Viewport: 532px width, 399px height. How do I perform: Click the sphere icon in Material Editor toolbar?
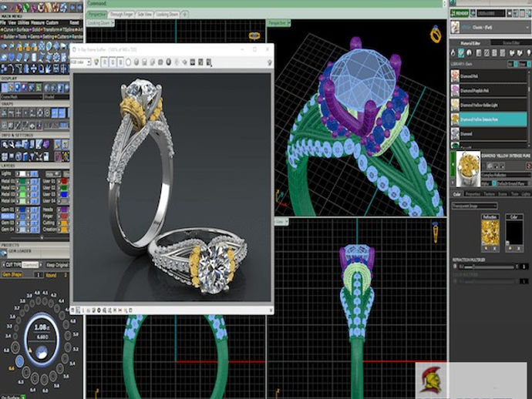pos(470,53)
